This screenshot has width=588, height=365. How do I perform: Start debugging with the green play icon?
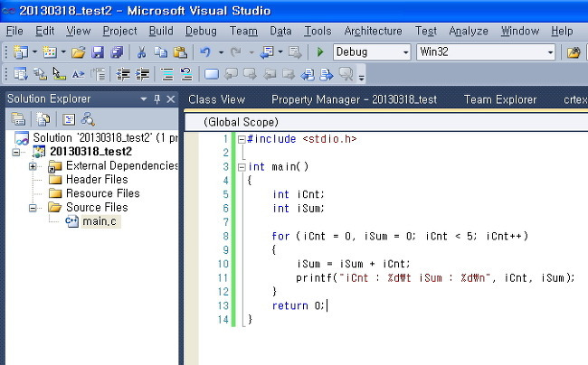(x=320, y=52)
